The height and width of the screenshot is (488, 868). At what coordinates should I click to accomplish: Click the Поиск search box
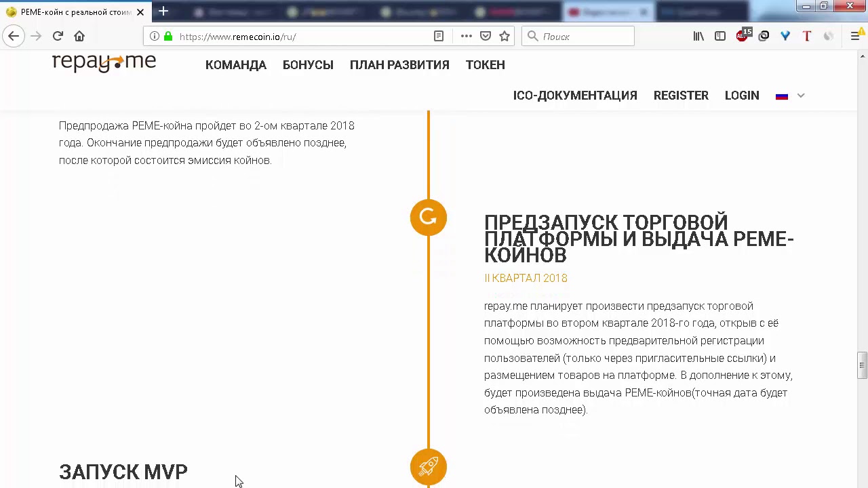(578, 37)
